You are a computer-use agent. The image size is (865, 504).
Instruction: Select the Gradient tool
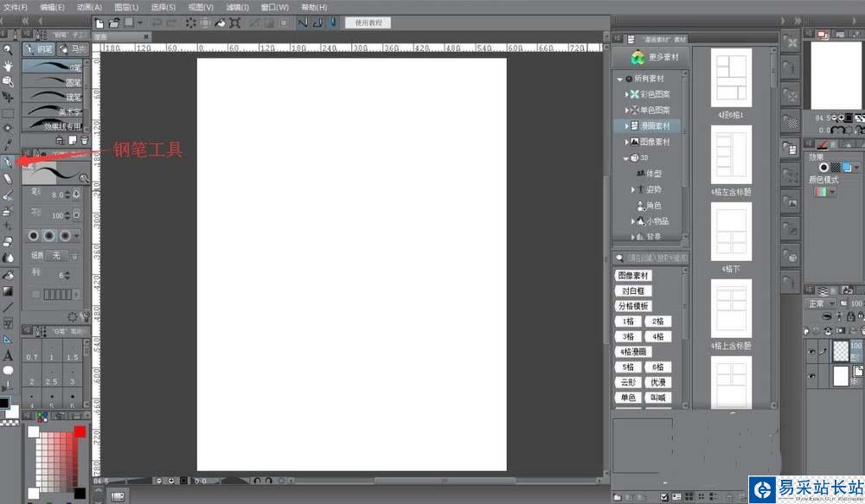click(x=8, y=290)
